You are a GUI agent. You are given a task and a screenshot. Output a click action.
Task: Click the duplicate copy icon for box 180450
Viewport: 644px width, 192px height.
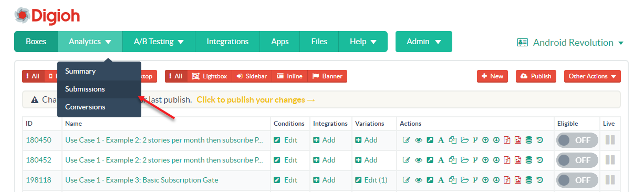(452, 140)
